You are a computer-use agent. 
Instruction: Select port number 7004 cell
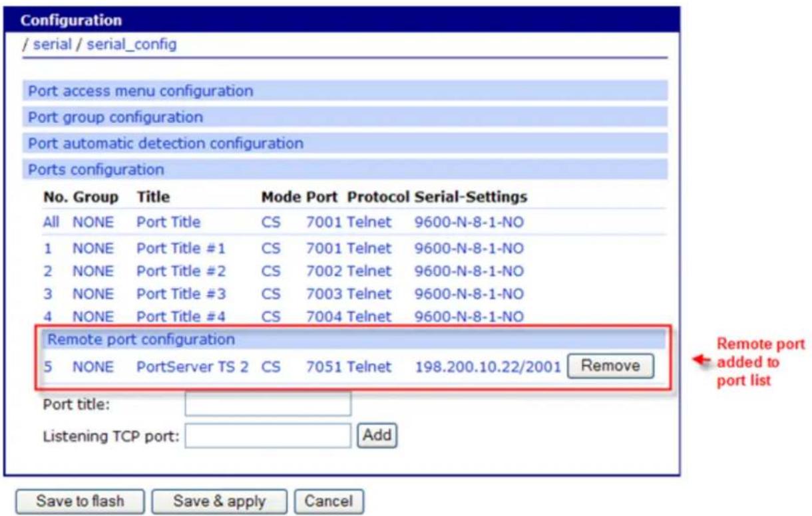point(324,317)
